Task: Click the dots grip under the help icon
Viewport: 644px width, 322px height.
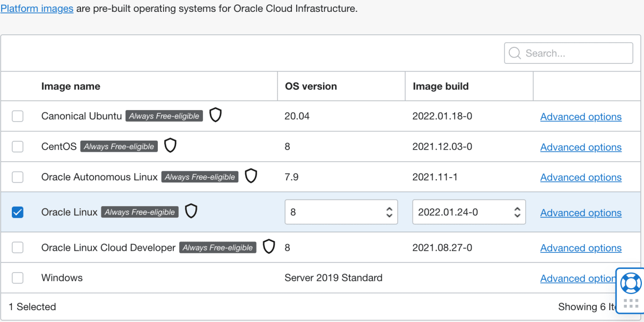Action: 631,303
